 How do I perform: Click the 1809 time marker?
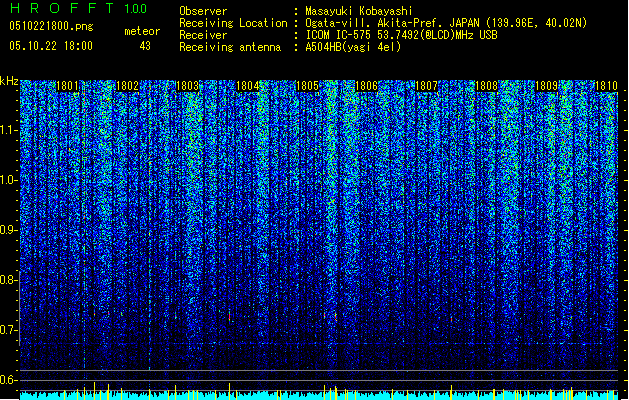coord(546,86)
